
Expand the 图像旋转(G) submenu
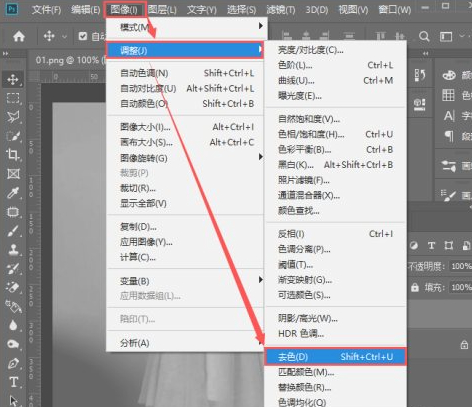click(x=186, y=158)
